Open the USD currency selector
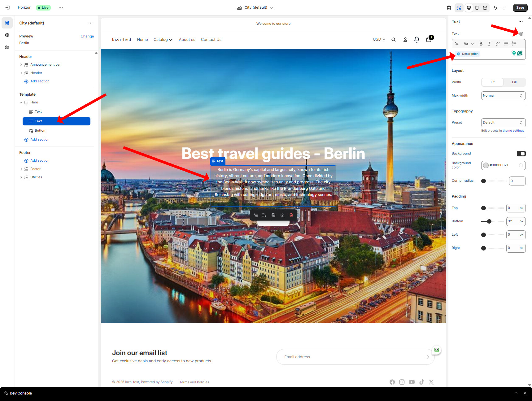 click(x=379, y=39)
